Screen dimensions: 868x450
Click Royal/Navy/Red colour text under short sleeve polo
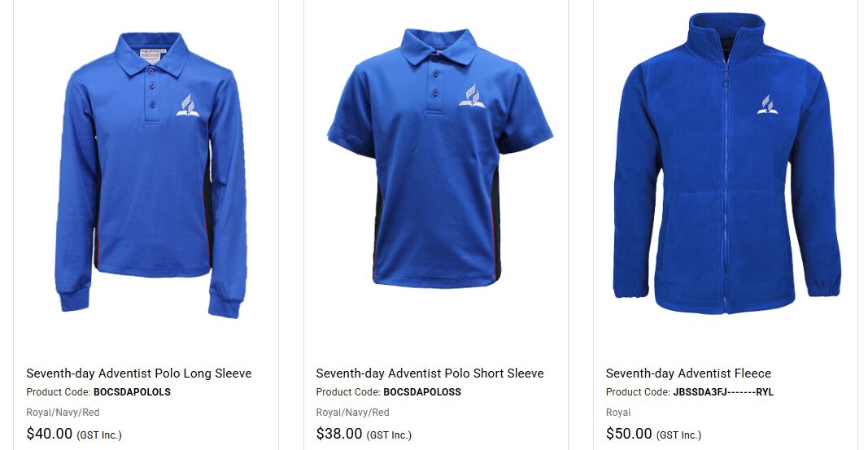[x=352, y=413]
